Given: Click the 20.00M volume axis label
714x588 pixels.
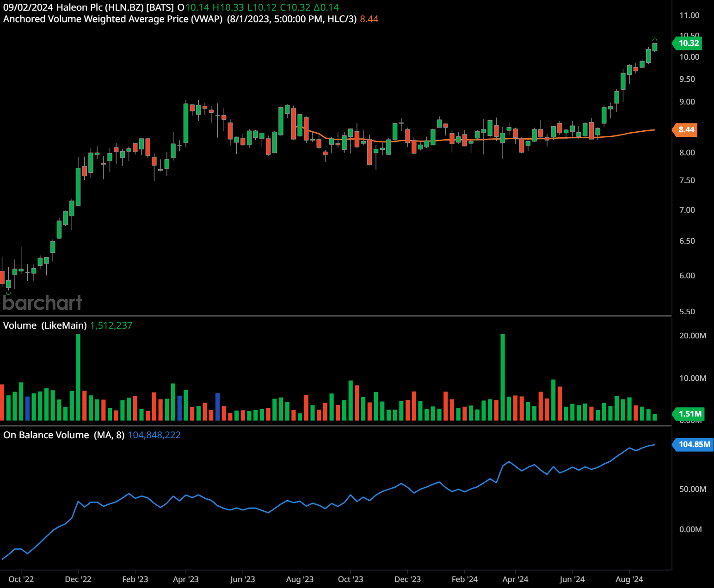Looking at the screenshot, I should 692,336.
